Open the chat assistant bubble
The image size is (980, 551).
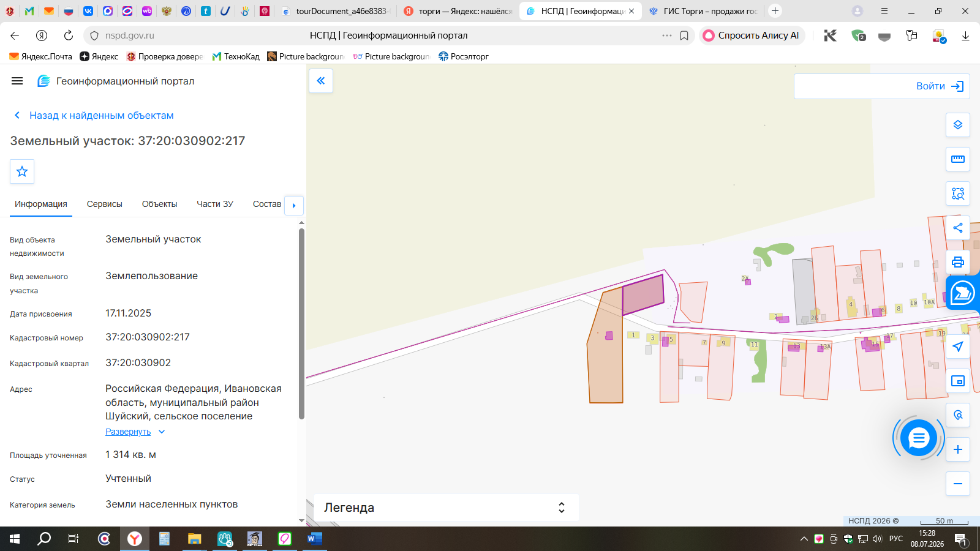click(918, 438)
